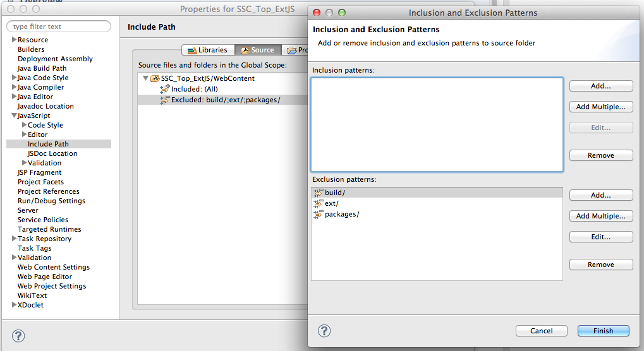The image size is (644, 351).
Task: Select Web Content Settings in sidebar
Action: pyautogui.click(x=54, y=267)
